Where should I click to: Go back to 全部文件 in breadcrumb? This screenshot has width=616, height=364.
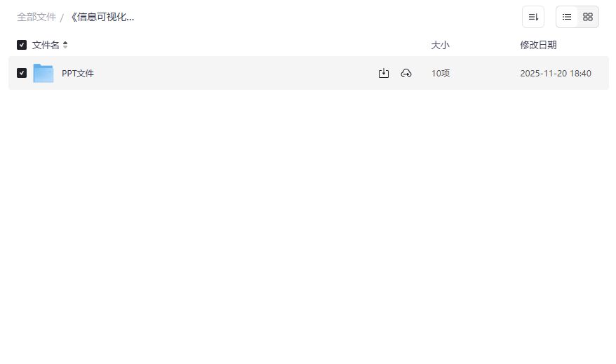click(x=36, y=17)
